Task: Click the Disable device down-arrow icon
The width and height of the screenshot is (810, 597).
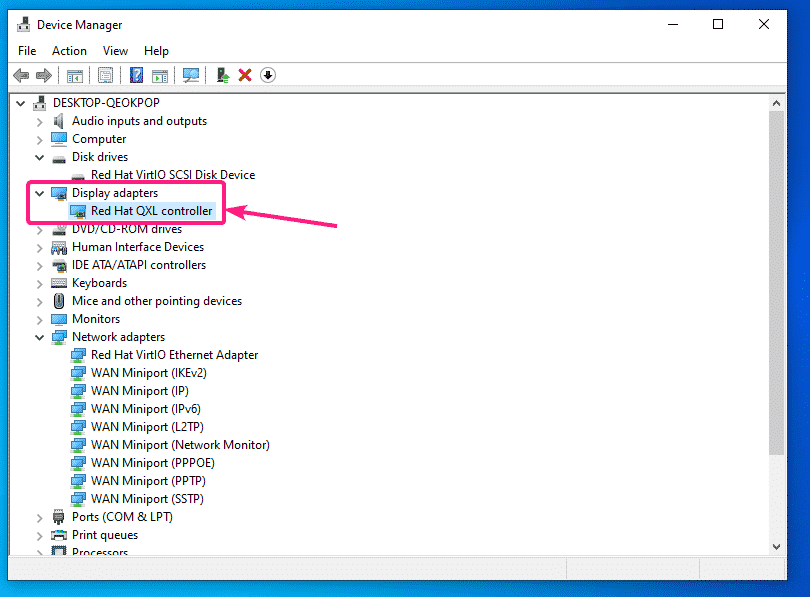Action: click(268, 75)
